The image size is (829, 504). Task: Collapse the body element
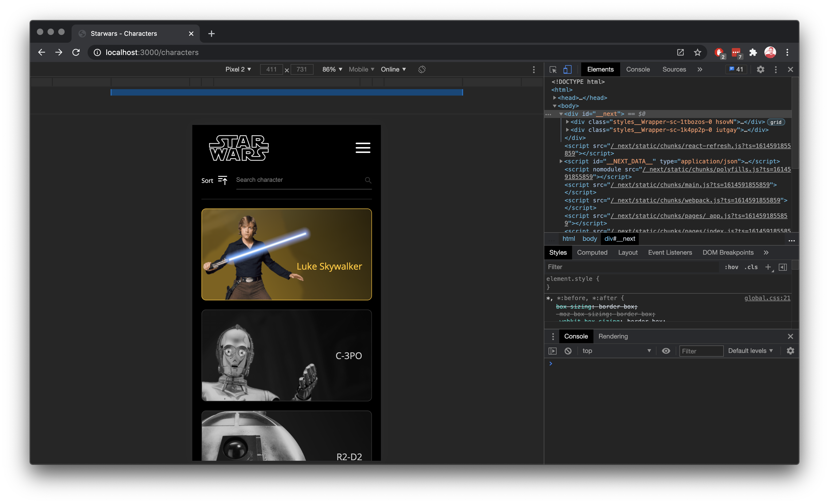(x=554, y=106)
